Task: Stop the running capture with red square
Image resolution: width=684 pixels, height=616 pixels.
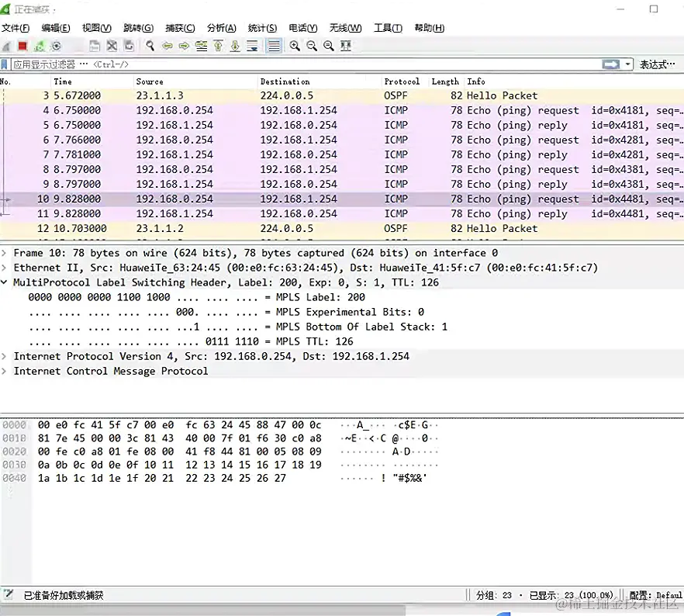Action: (22, 46)
